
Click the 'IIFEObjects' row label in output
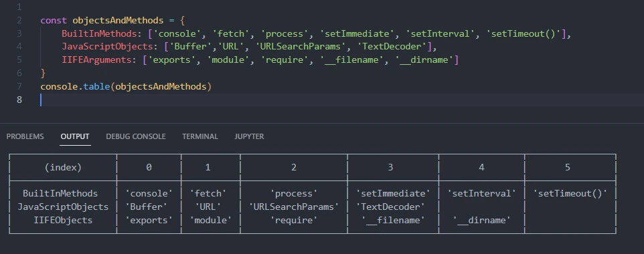click(63, 220)
